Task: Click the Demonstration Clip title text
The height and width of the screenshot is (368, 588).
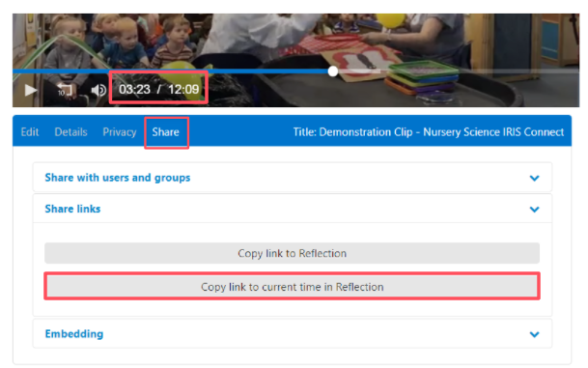Action: [429, 132]
